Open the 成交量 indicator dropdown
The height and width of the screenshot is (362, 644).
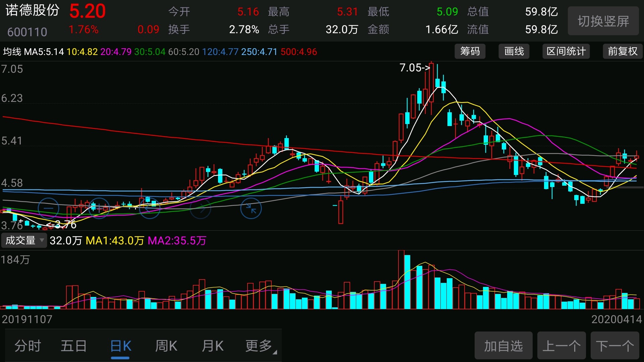click(x=24, y=240)
